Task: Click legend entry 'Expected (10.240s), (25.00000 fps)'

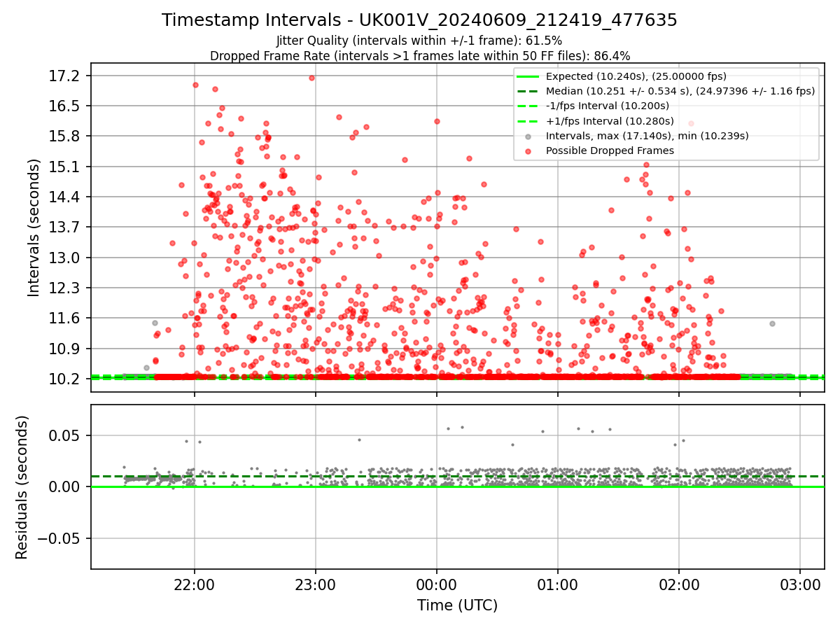Action: tap(636, 76)
